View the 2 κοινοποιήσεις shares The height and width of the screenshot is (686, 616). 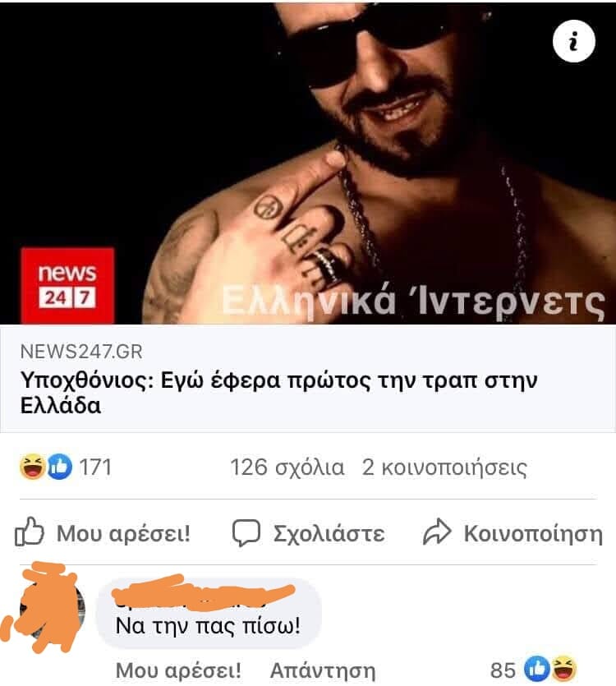pos(444,467)
